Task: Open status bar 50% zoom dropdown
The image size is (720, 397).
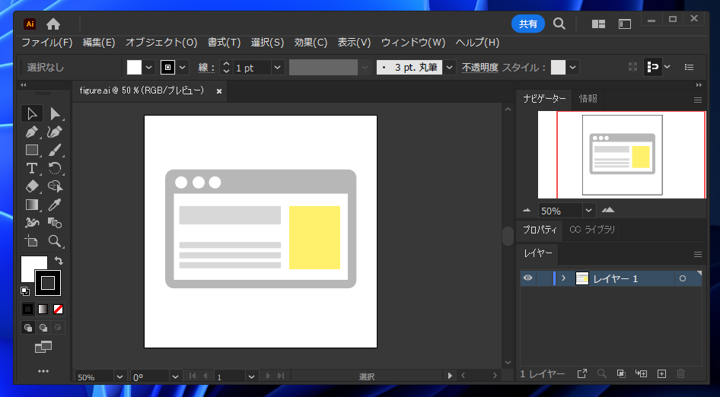Action: click(x=119, y=377)
